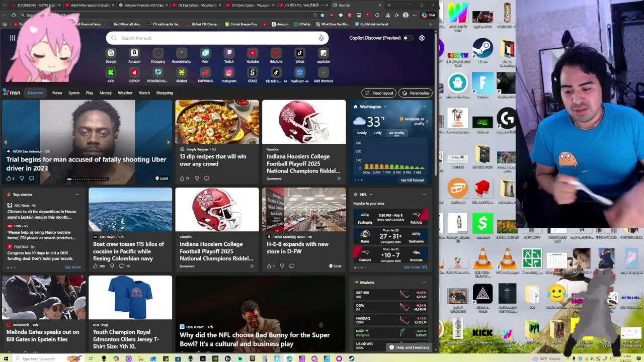Open the Top stories more options menu
This screenshot has width=644, height=362.
click(x=77, y=195)
